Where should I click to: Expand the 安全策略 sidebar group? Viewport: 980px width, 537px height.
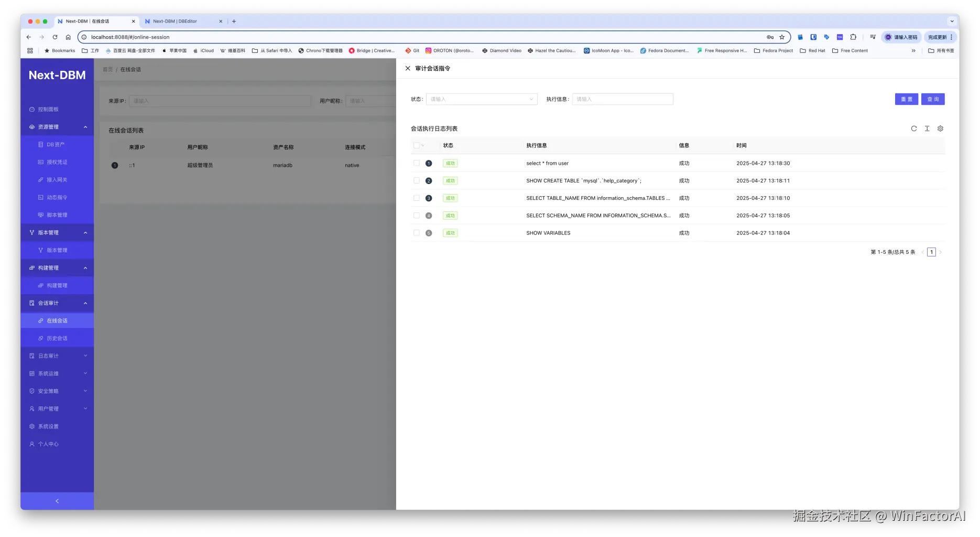pos(57,391)
